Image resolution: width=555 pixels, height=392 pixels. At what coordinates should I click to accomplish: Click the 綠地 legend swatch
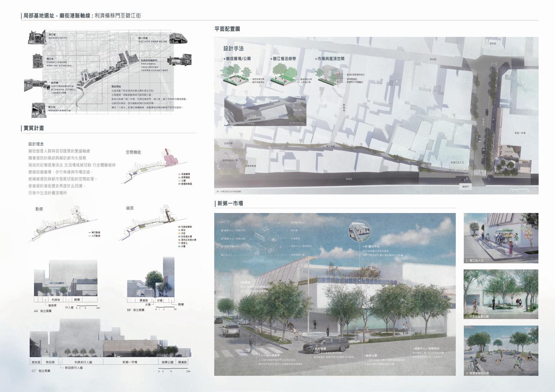click(x=179, y=230)
